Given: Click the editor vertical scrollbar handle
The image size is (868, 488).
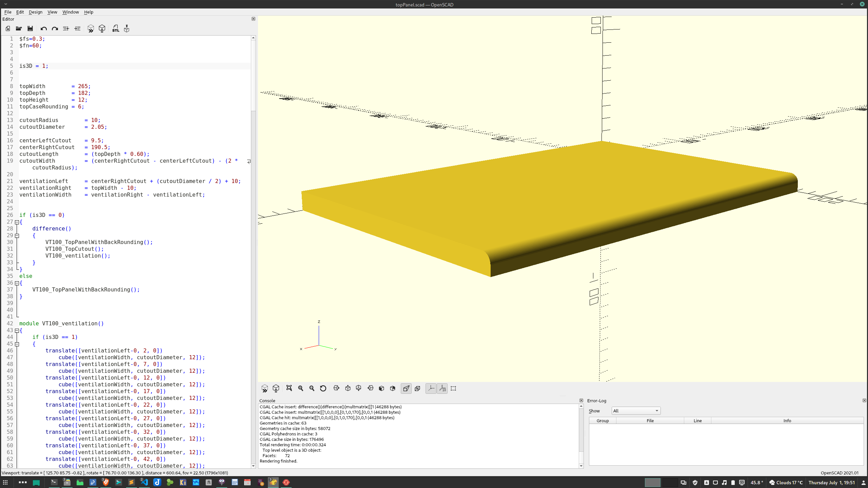Looking at the screenshot, I should click(x=253, y=75).
